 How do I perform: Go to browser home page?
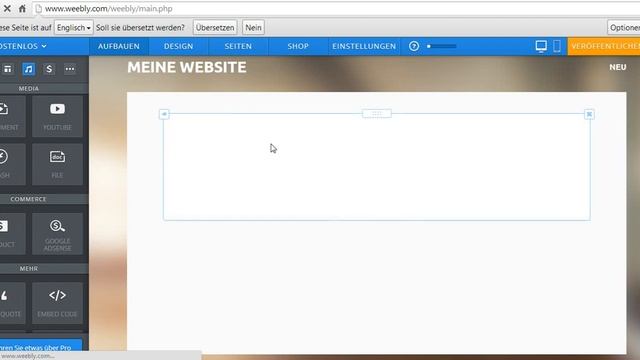(22, 8)
